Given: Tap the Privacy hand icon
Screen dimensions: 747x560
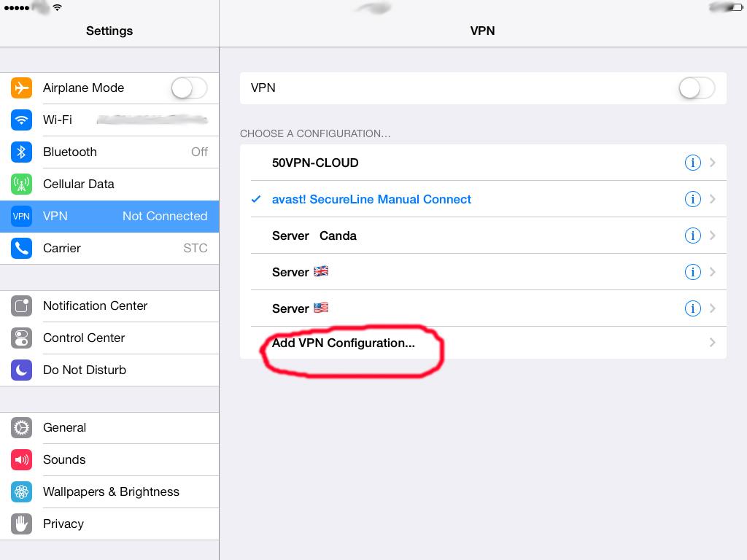Looking at the screenshot, I should (x=21, y=524).
